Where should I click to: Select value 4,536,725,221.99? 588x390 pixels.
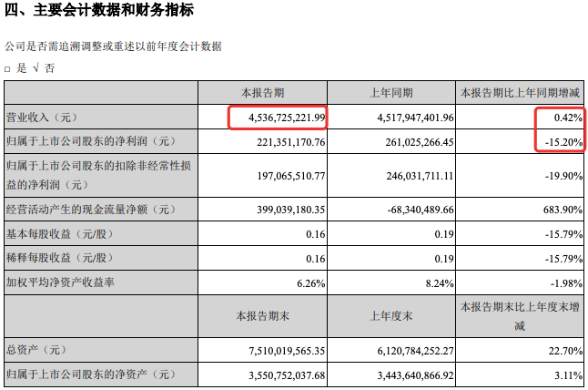tap(287, 118)
